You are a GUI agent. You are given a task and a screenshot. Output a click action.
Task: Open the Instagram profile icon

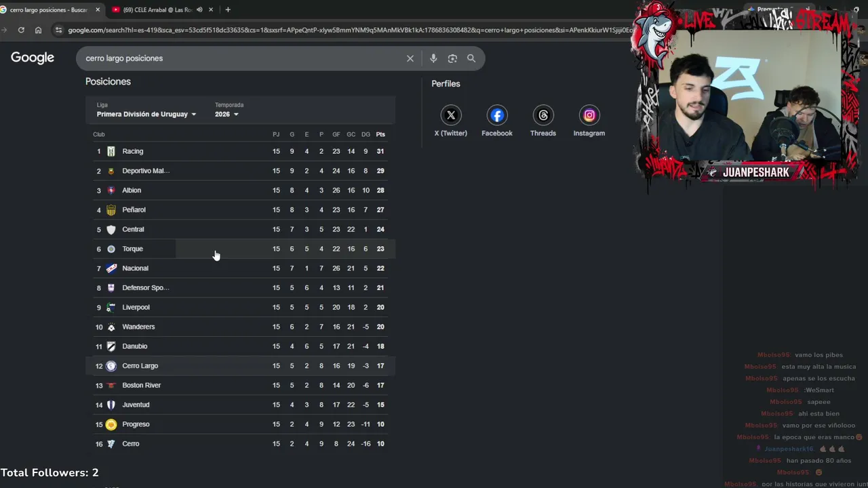coord(589,115)
